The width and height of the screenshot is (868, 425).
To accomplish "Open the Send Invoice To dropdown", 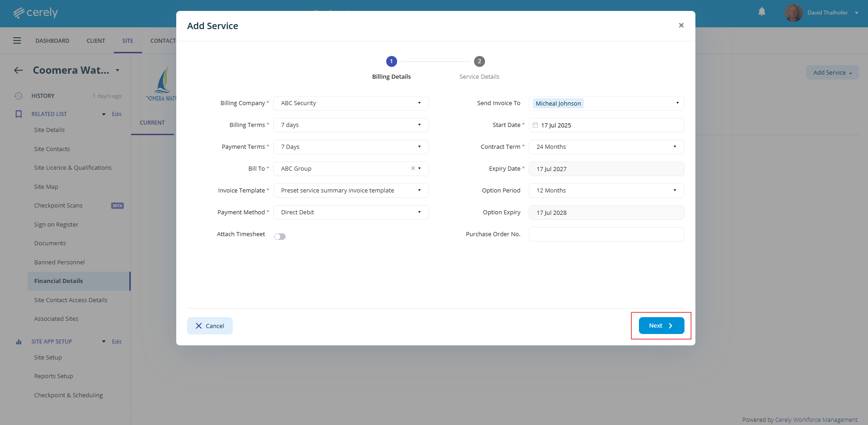I will 607,103.
